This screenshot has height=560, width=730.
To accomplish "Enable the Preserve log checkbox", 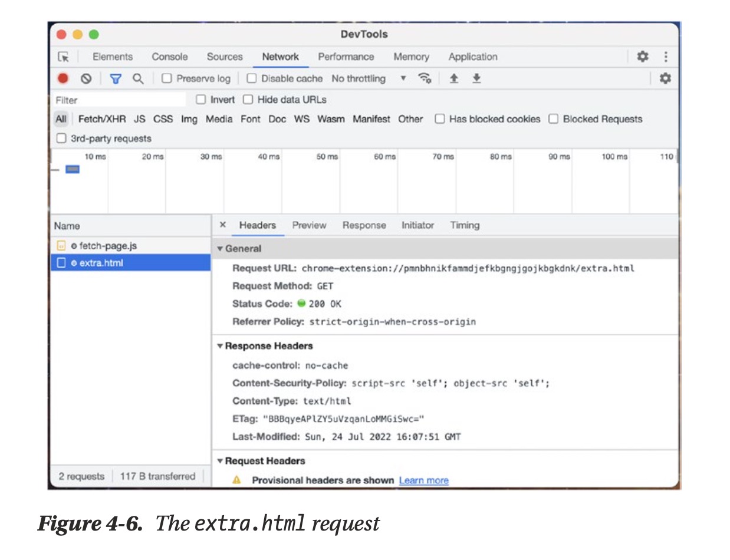I will [x=167, y=78].
